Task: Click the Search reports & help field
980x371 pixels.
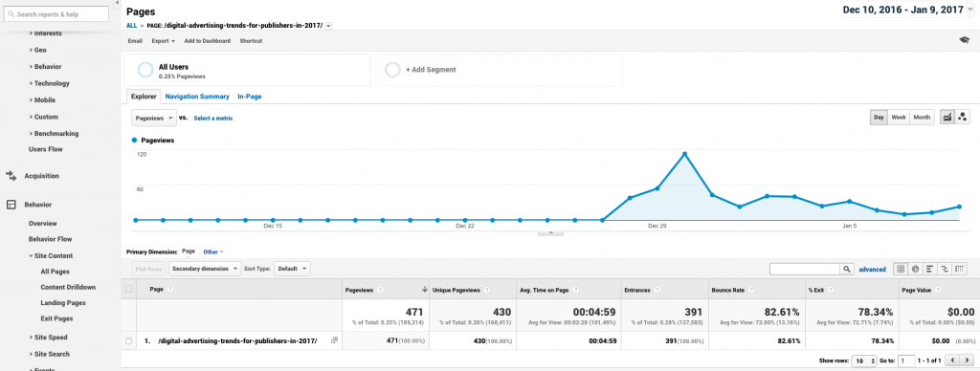Action: (x=56, y=13)
